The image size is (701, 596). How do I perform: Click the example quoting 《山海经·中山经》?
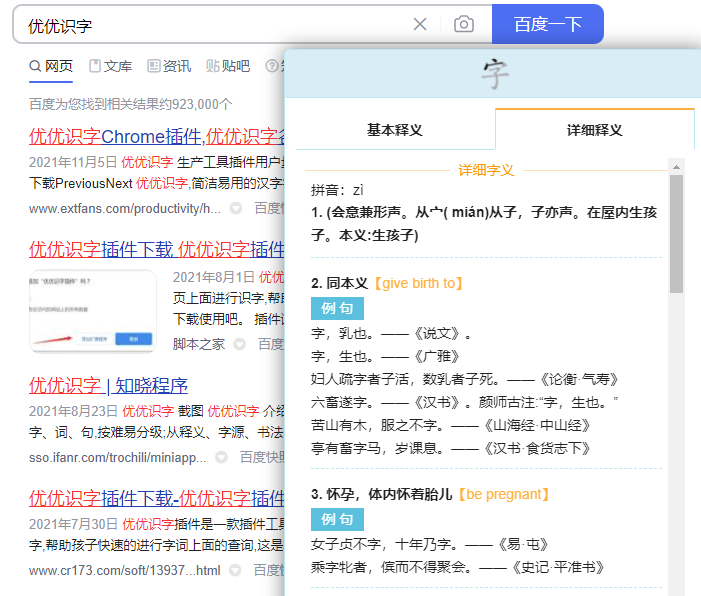point(451,425)
